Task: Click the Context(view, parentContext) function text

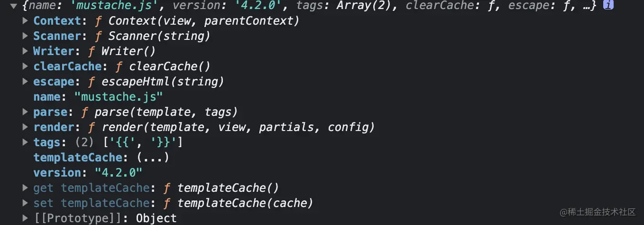Action: pyautogui.click(x=204, y=21)
